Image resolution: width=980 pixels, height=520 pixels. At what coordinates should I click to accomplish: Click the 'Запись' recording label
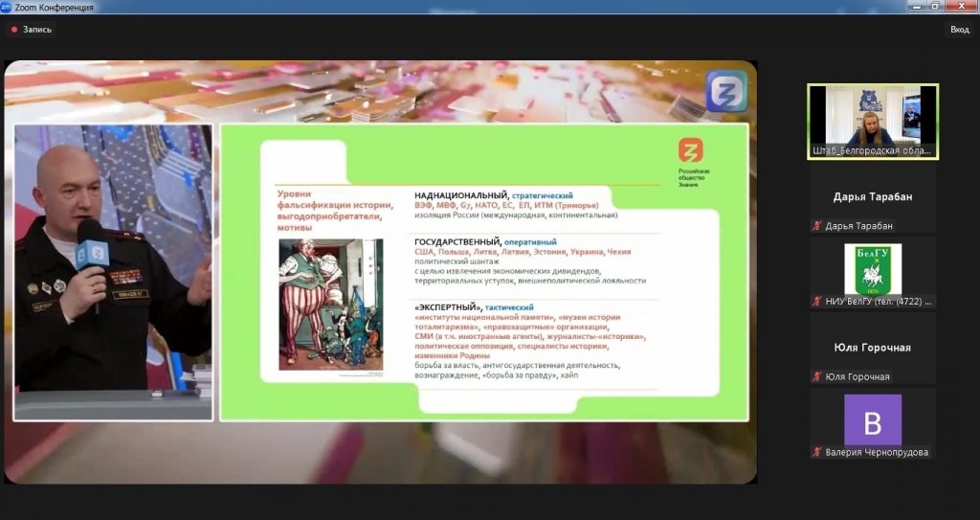[x=37, y=30]
